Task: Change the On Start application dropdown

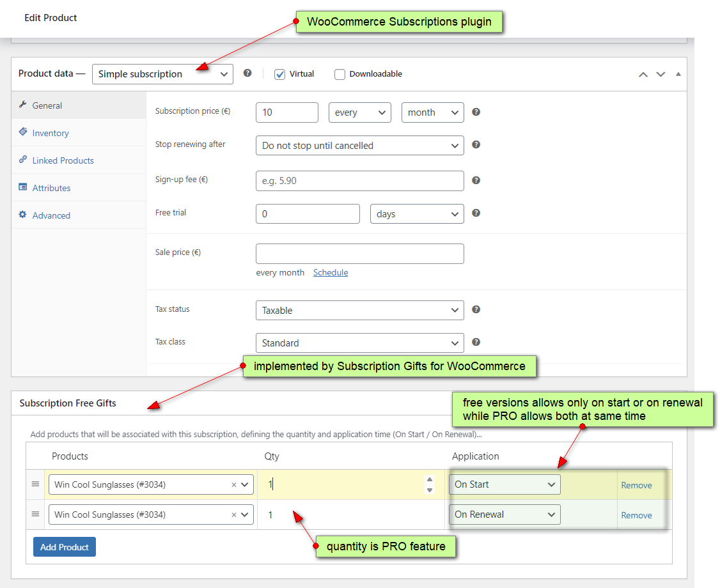Action: (505, 484)
